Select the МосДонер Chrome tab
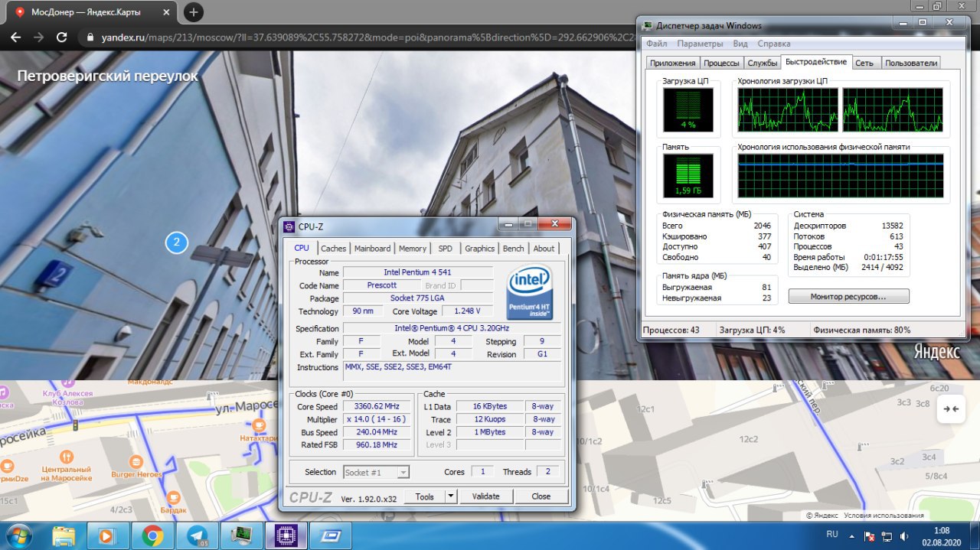 90,12
